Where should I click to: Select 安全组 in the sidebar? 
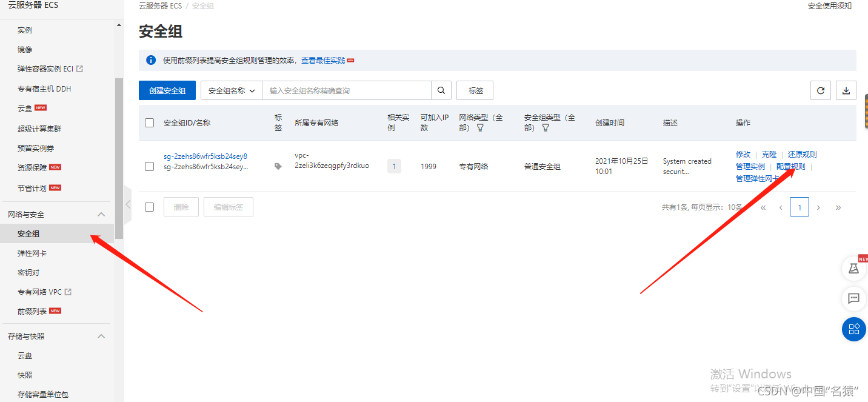(x=28, y=233)
